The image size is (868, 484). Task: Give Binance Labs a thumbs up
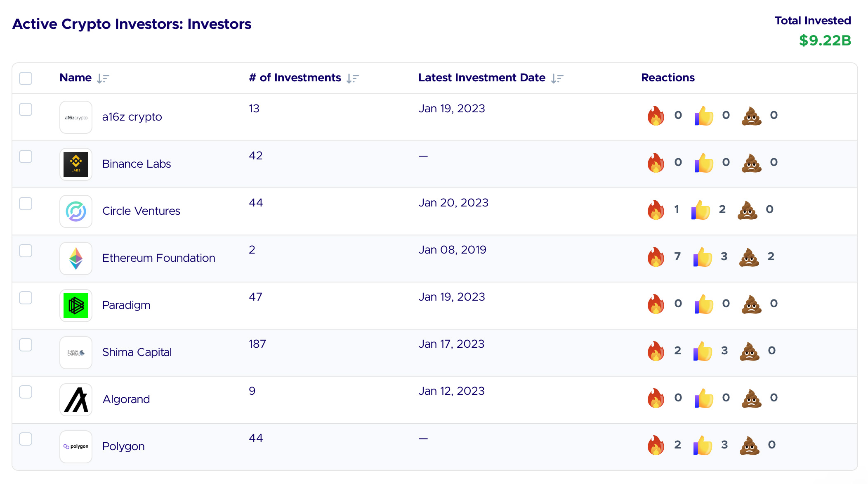pyautogui.click(x=704, y=163)
